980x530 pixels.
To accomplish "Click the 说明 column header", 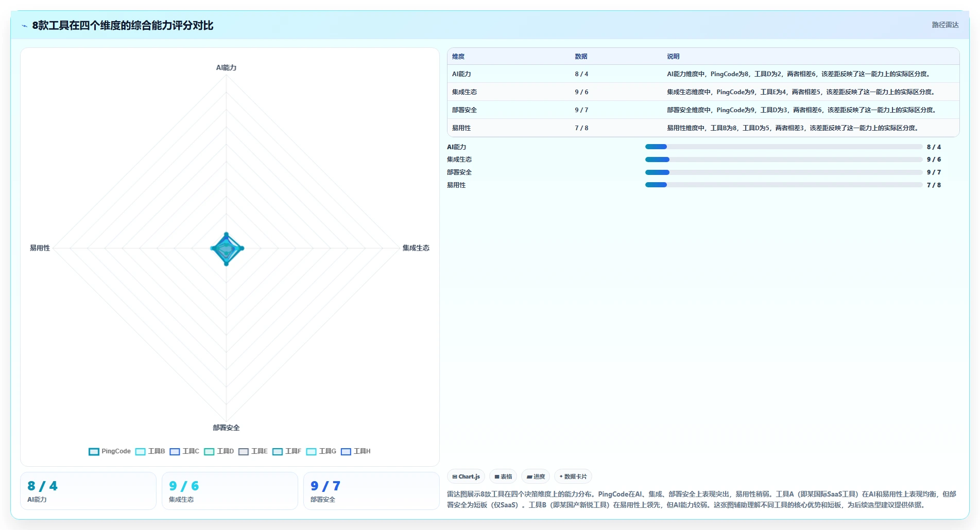I will point(673,57).
